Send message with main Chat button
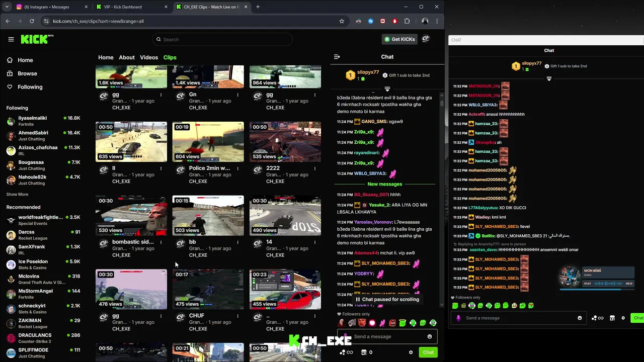 coord(428,352)
